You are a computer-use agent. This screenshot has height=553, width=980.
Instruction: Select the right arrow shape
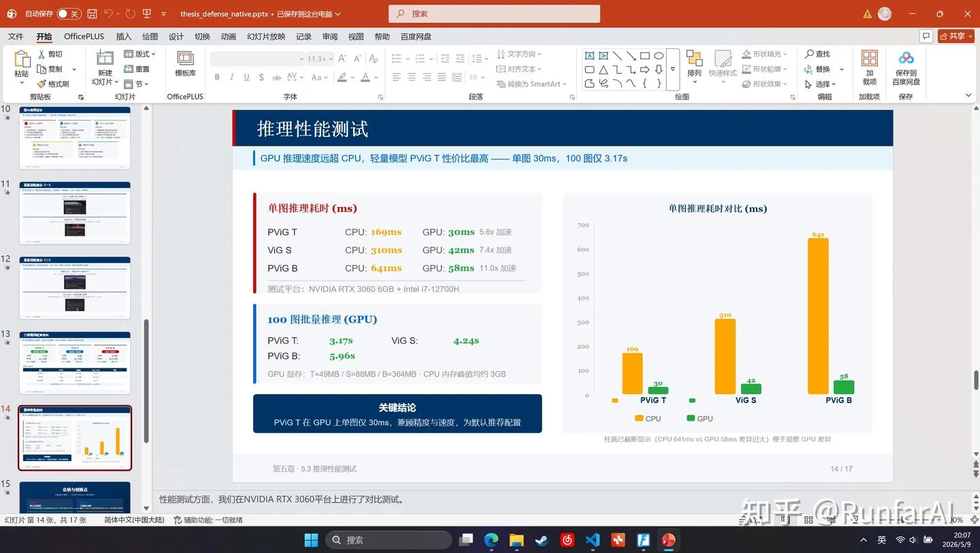(x=644, y=69)
